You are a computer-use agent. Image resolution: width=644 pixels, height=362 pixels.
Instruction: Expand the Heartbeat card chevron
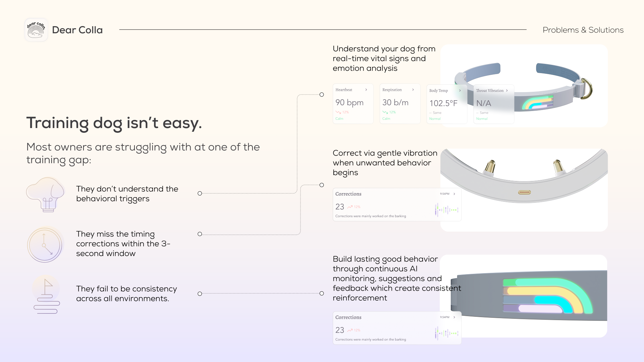(x=366, y=90)
